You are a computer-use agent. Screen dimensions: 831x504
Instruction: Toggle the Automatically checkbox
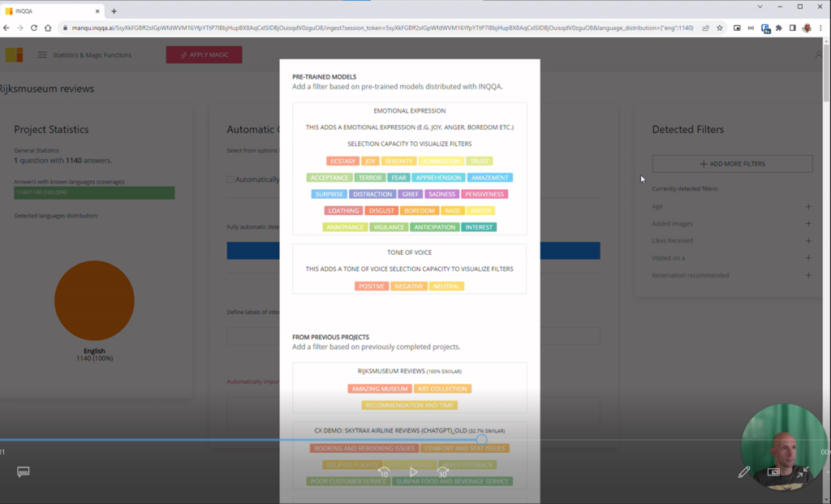(230, 179)
